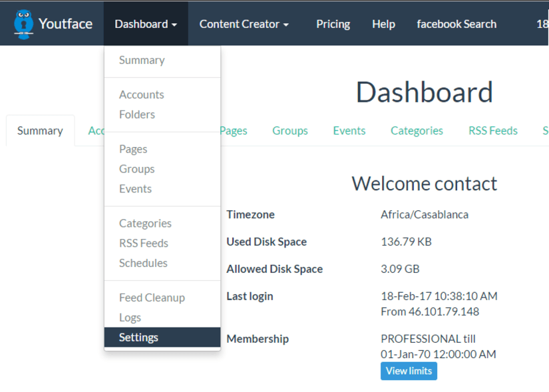The height and width of the screenshot is (392, 549).
Task: Click the Welcome contact heading
Action: pyautogui.click(x=425, y=184)
